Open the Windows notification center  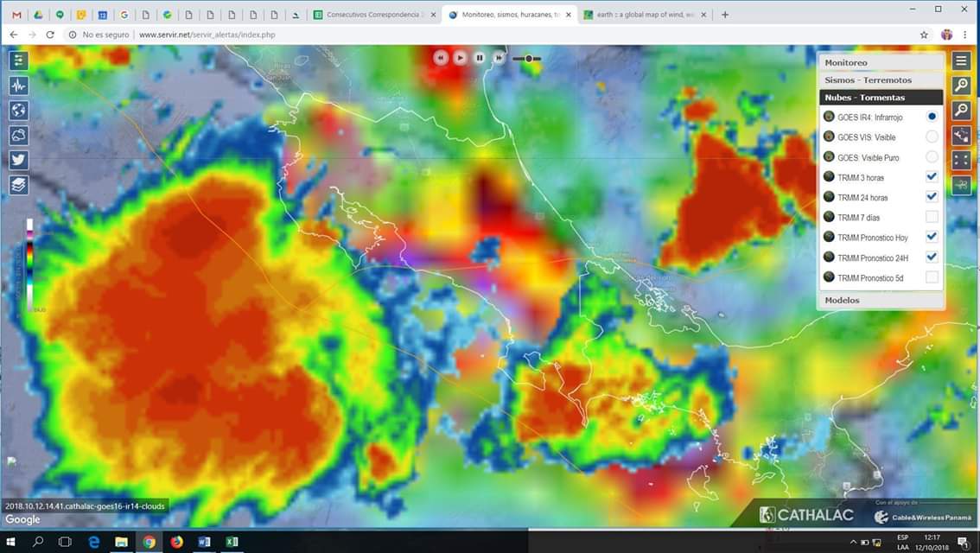point(963,542)
